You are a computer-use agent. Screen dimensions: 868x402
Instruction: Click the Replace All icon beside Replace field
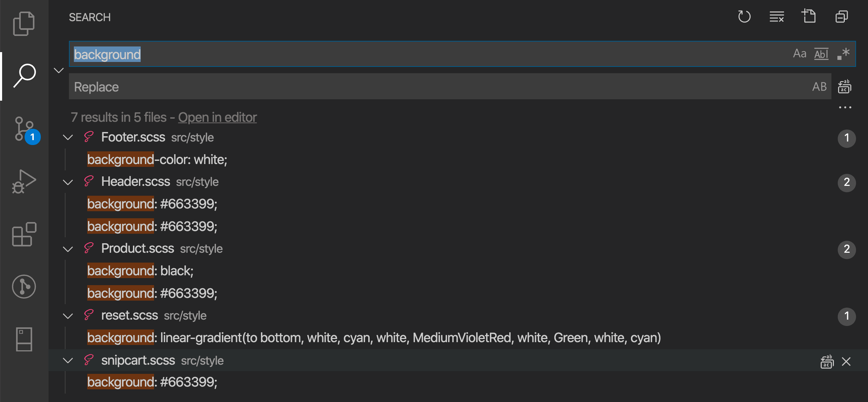(x=844, y=87)
